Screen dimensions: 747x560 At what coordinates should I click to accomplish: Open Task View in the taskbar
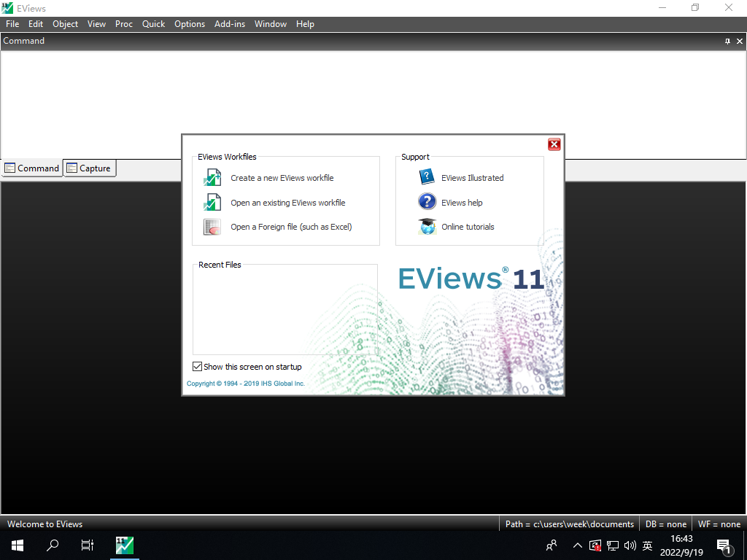88,545
